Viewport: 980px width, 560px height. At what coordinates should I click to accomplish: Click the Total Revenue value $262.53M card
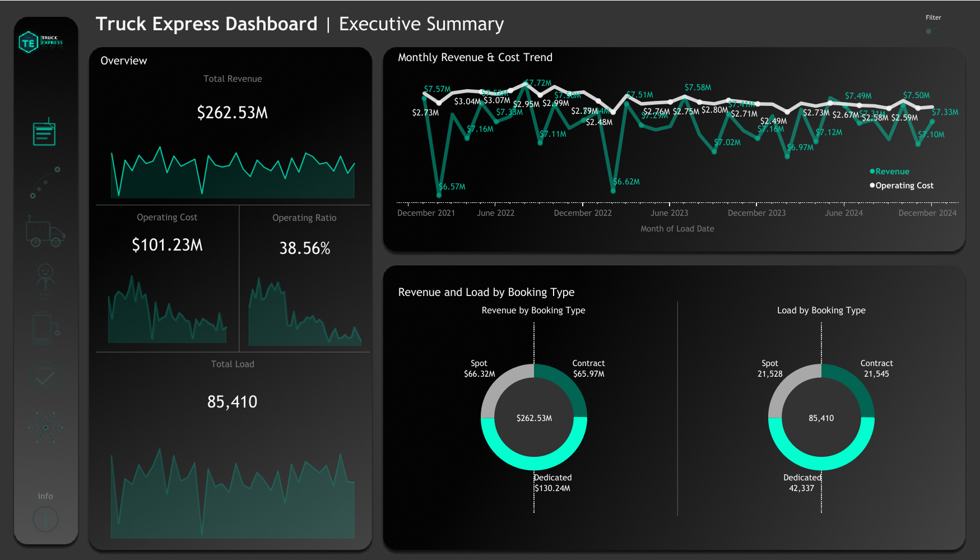[233, 113]
